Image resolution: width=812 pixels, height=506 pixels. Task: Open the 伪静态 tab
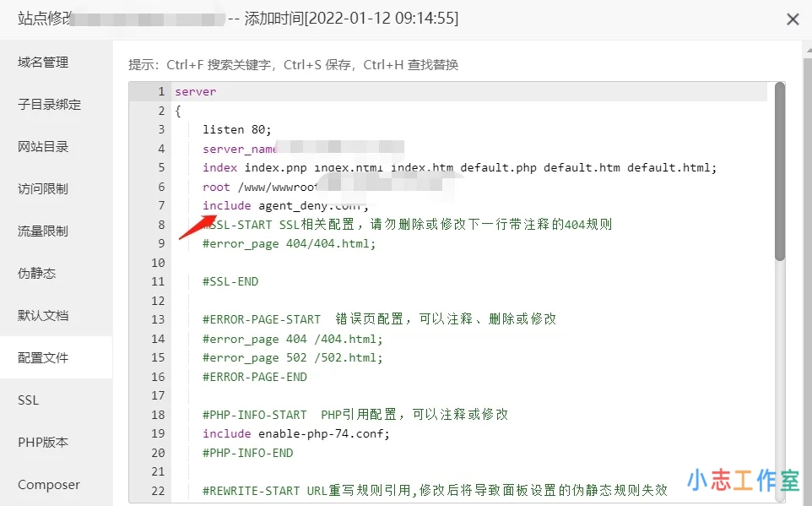pyautogui.click(x=37, y=273)
